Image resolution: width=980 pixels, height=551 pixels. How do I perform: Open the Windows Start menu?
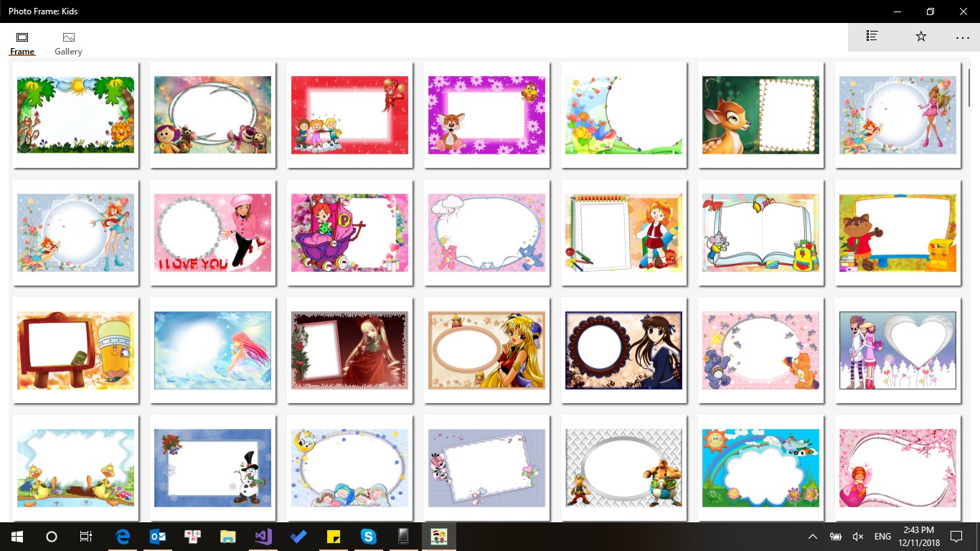(x=17, y=537)
